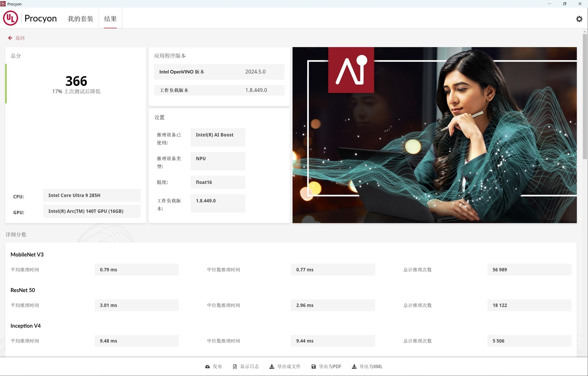Click the vertical scrollbar thumb

point(585,97)
